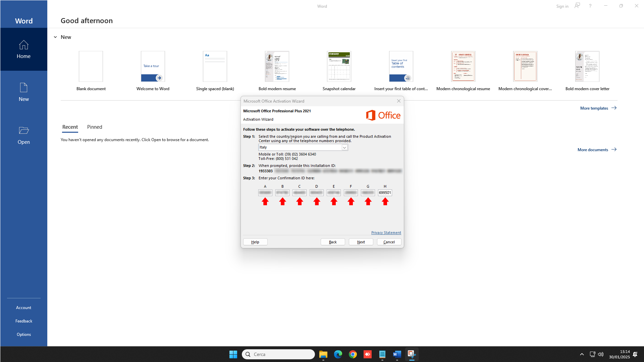This screenshot has height=362, width=644.
Task: Open the red app icon beside Chrome
Action: (x=367, y=354)
